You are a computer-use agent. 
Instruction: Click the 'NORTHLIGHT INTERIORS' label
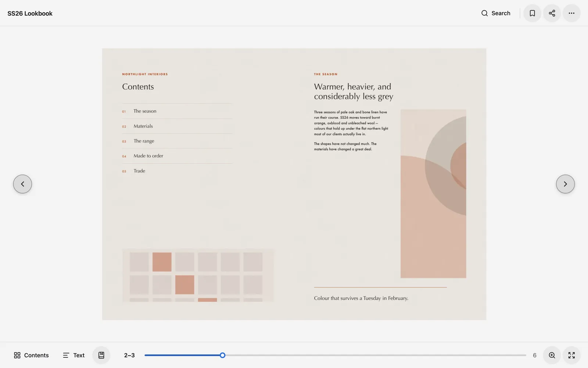[145, 74]
